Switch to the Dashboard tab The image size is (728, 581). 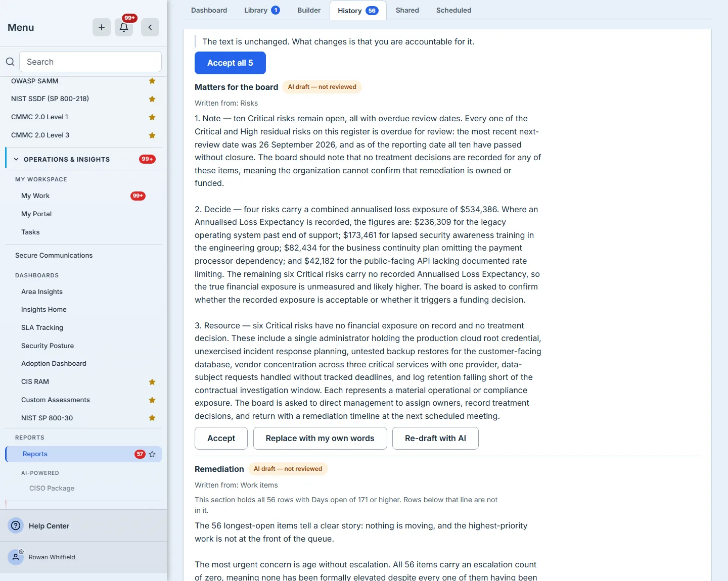[x=209, y=10]
